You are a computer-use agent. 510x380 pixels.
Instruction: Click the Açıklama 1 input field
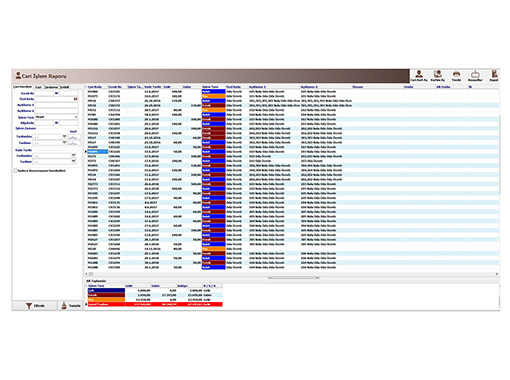(x=56, y=105)
